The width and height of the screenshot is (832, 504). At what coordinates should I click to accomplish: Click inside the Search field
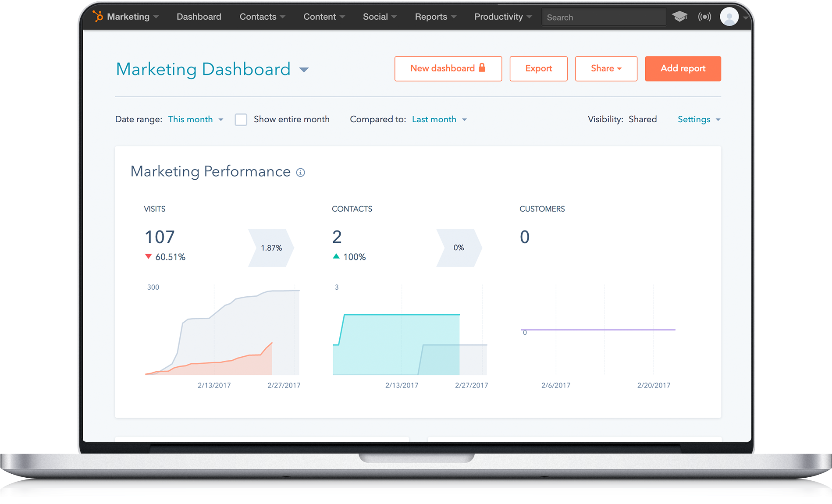[604, 17]
